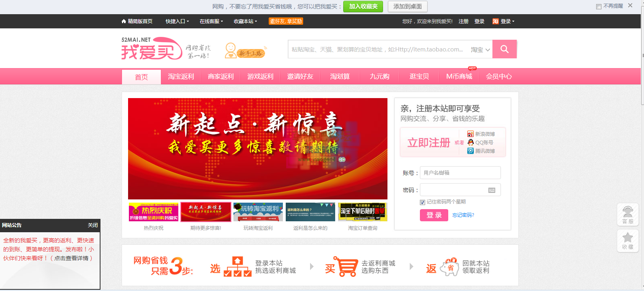Click the main 新起点·新惊喜 banner image
The height and width of the screenshot is (291, 644).
pyautogui.click(x=258, y=149)
